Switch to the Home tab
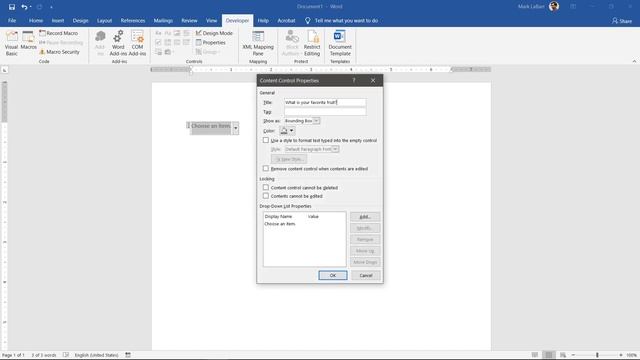Screen dimensions: 640x360 pyautogui.click(x=36, y=20)
